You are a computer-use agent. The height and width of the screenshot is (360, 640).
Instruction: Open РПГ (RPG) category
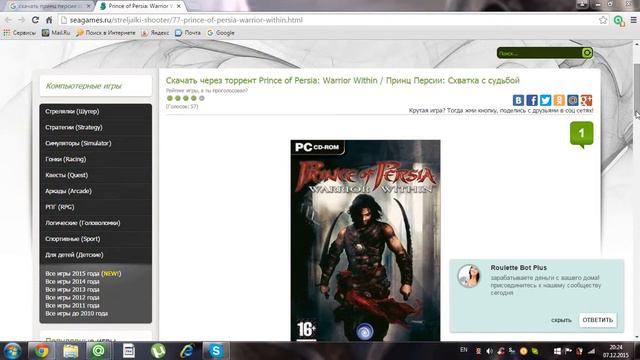60,207
